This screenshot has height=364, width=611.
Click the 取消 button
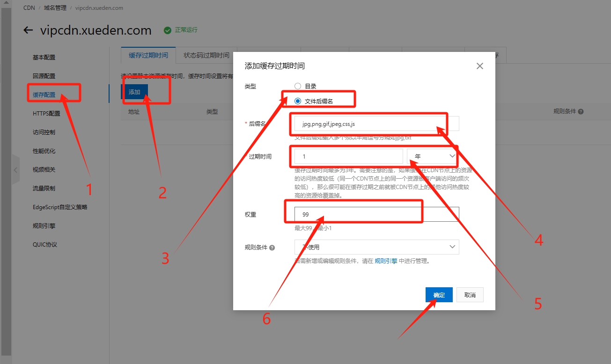[x=470, y=295]
